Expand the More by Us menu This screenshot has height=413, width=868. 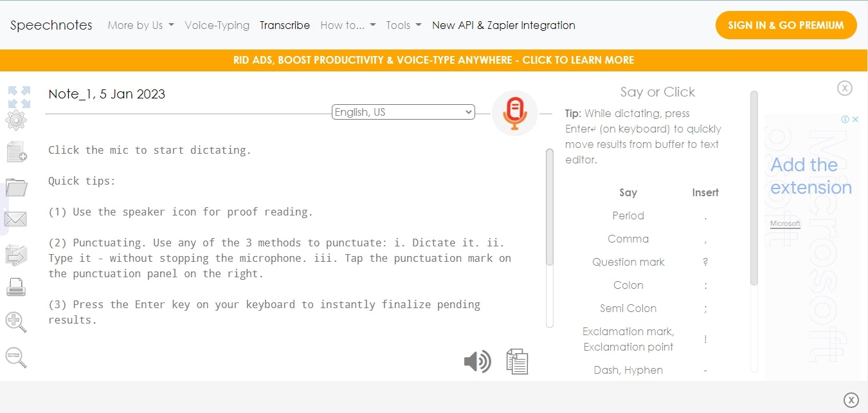[x=141, y=25]
